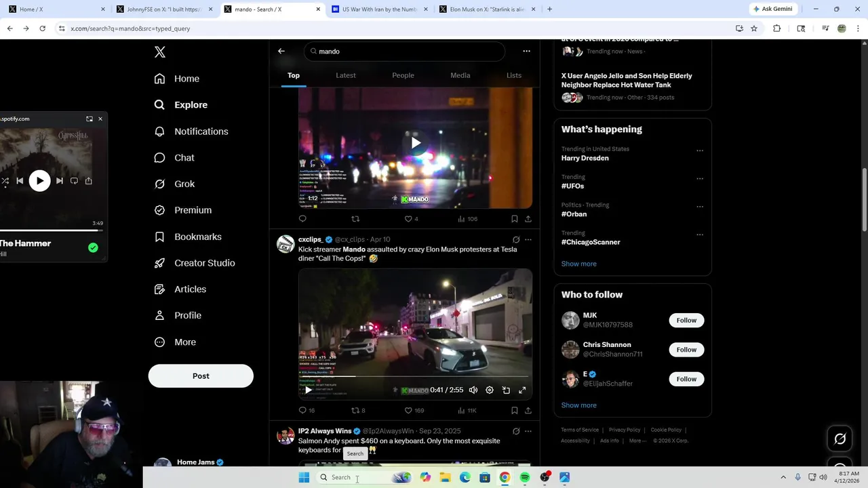Open the floating Grok button
Viewport: 868px width, 488px height.
coord(840,439)
